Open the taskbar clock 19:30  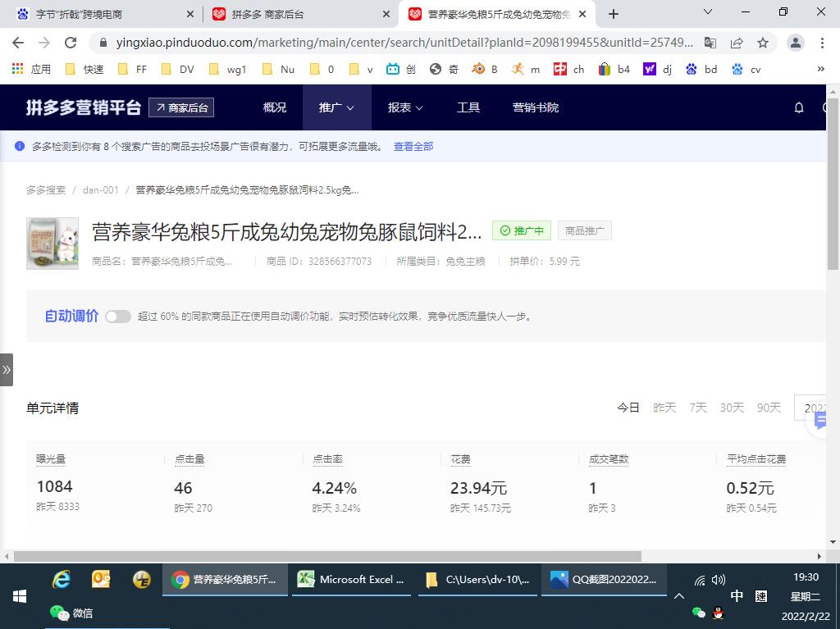(806, 577)
